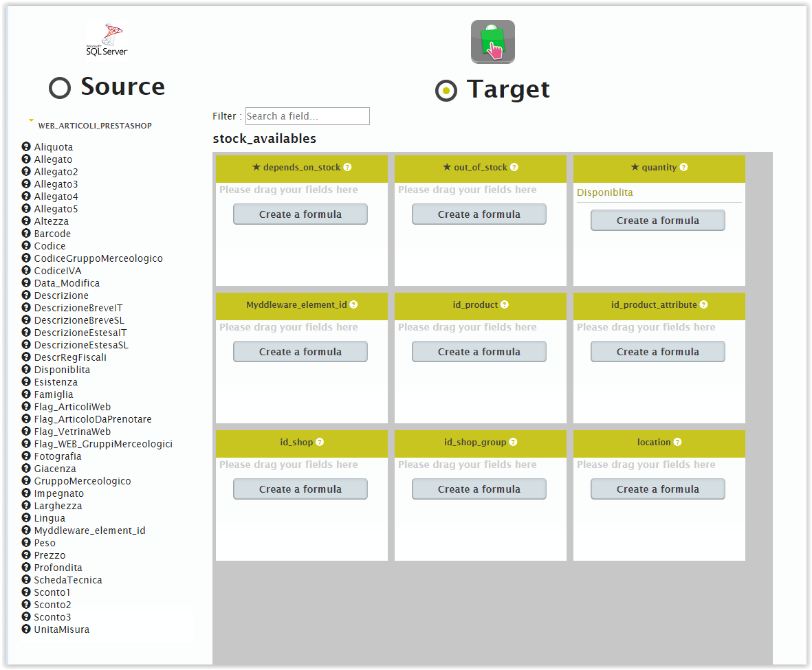Screen dimensions: 812x670
Task: Collapse the WEB_ARTICOLI_PRESTASHOP field list
Action: (x=30, y=120)
